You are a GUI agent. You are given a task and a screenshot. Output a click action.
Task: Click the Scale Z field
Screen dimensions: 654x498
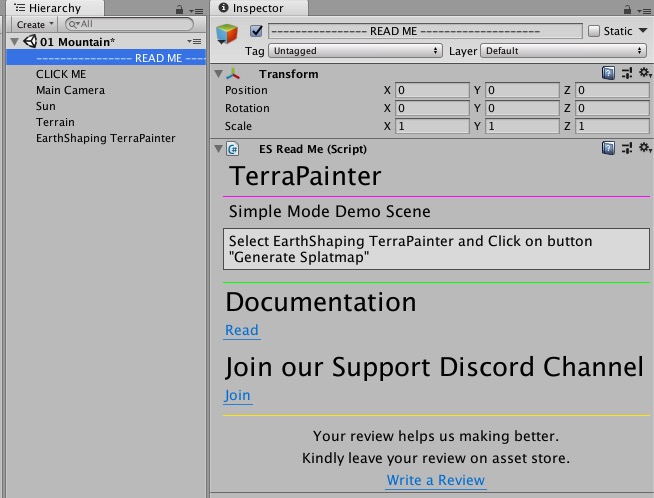point(612,126)
